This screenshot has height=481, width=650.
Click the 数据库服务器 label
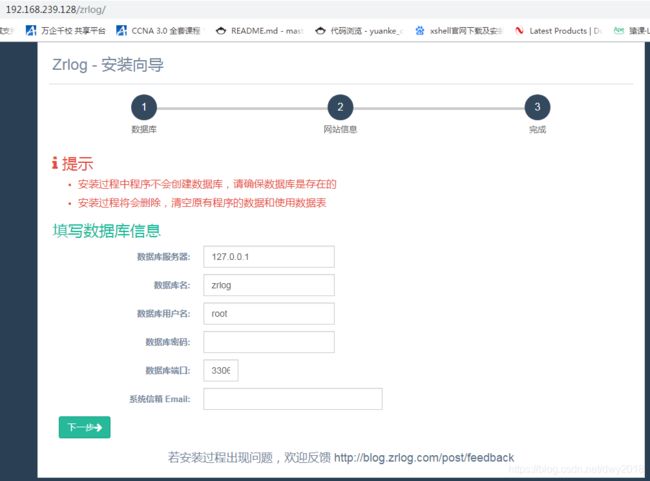pyautogui.click(x=163, y=257)
